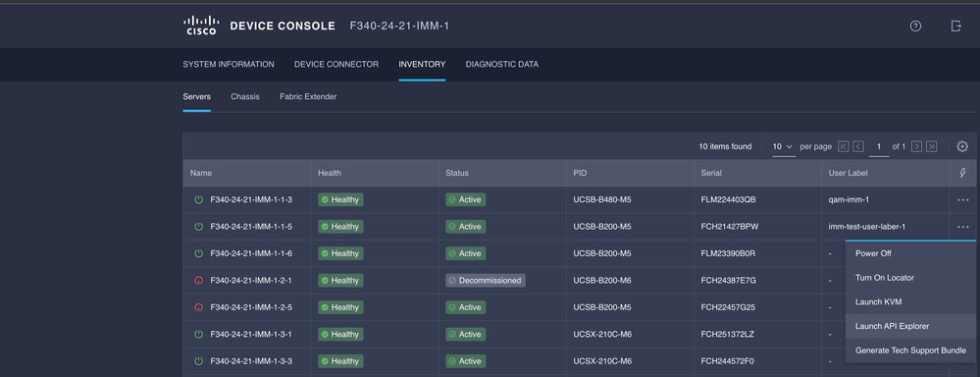980x377 pixels.
Task: Click serial FCH244572F0
Action: tap(728, 361)
